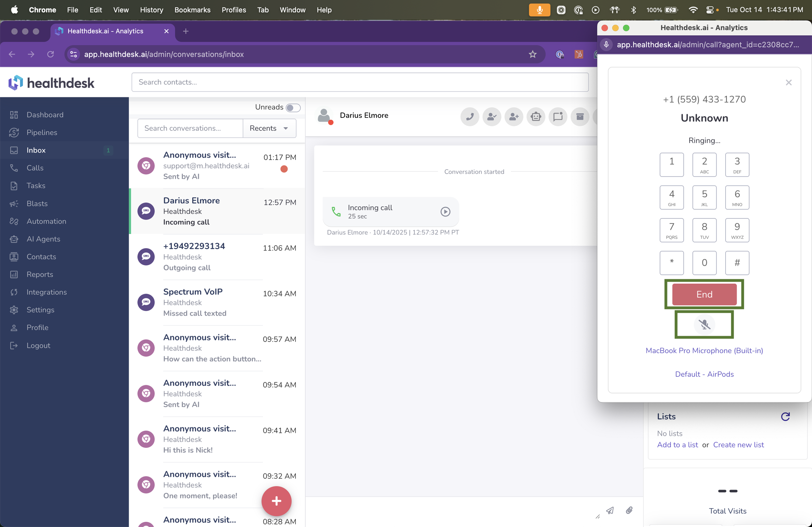
Task: Click the paperclip attachment icon
Action: [x=629, y=510]
